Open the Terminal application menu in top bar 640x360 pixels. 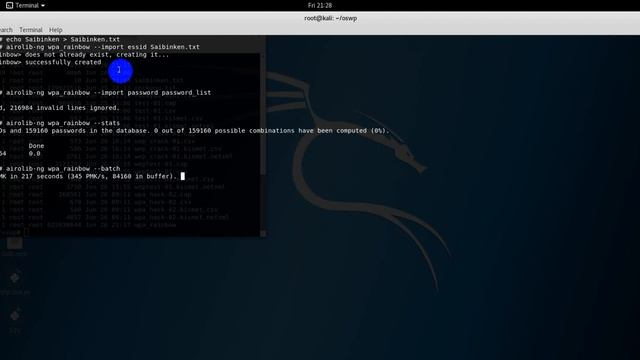[x=25, y=5]
